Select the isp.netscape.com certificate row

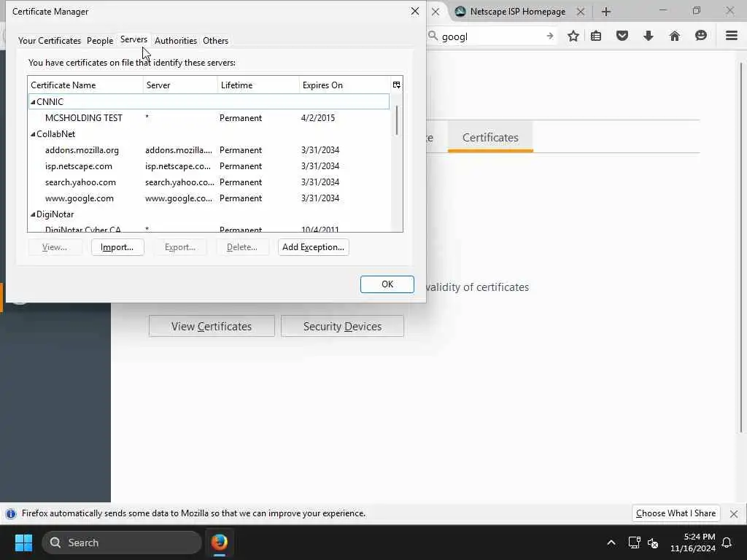209,166
